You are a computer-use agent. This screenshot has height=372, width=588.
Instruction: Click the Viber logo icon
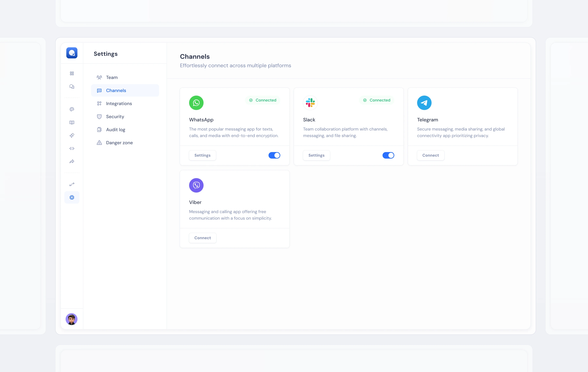[x=196, y=185]
